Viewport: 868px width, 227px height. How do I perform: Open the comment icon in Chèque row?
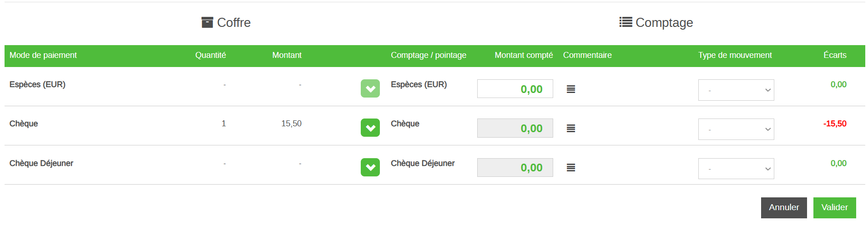[570, 129]
